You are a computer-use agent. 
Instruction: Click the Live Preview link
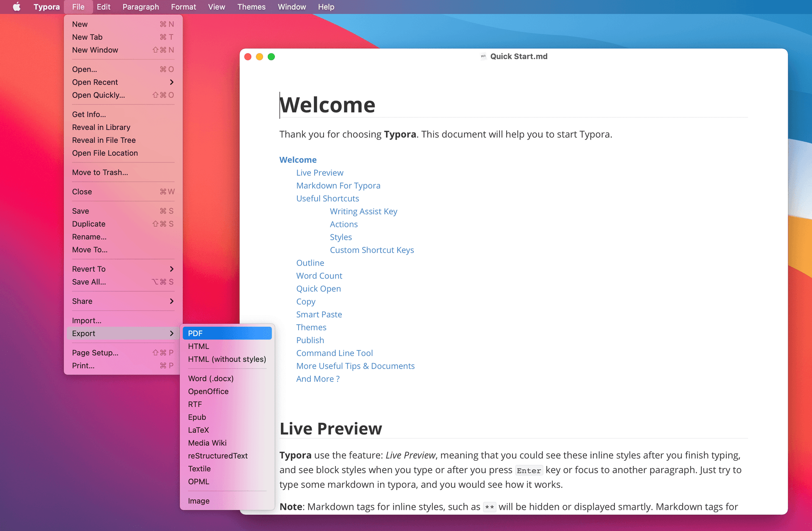tap(320, 172)
